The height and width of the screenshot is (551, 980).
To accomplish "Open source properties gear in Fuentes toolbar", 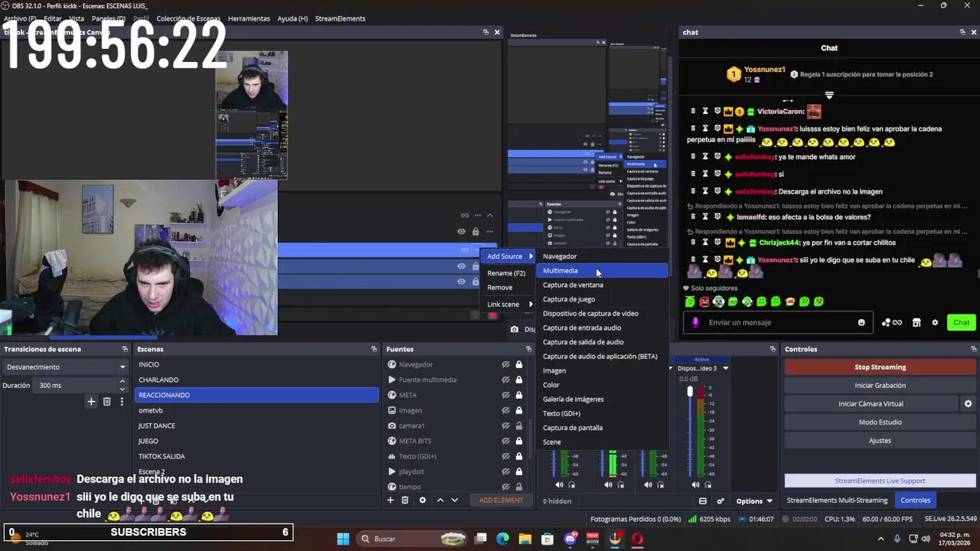I will click(x=422, y=500).
